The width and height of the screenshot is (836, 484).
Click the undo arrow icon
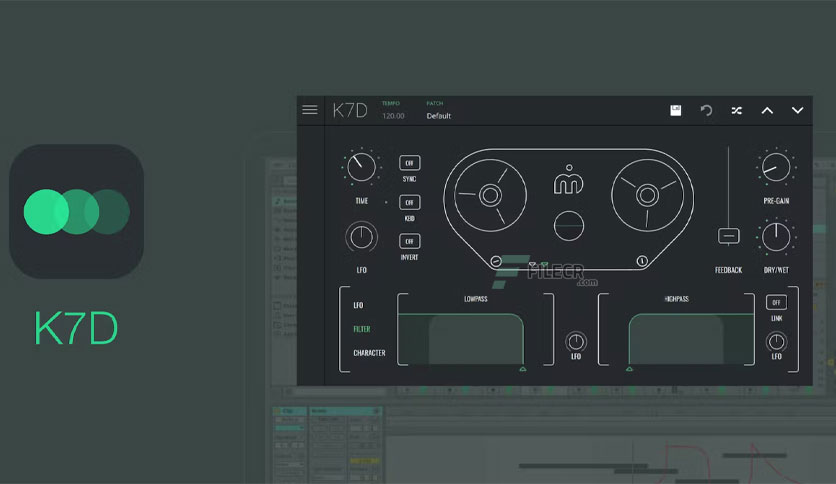[x=706, y=110]
